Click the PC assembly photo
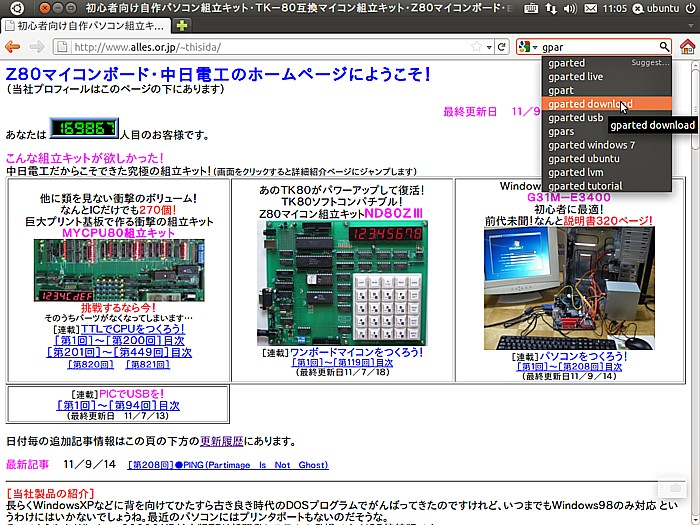This screenshot has height=525, width=700. [x=569, y=288]
